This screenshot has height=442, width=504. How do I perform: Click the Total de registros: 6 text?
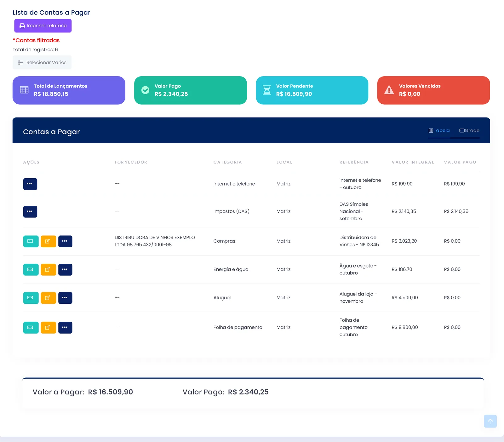pyautogui.click(x=35, y=49)
